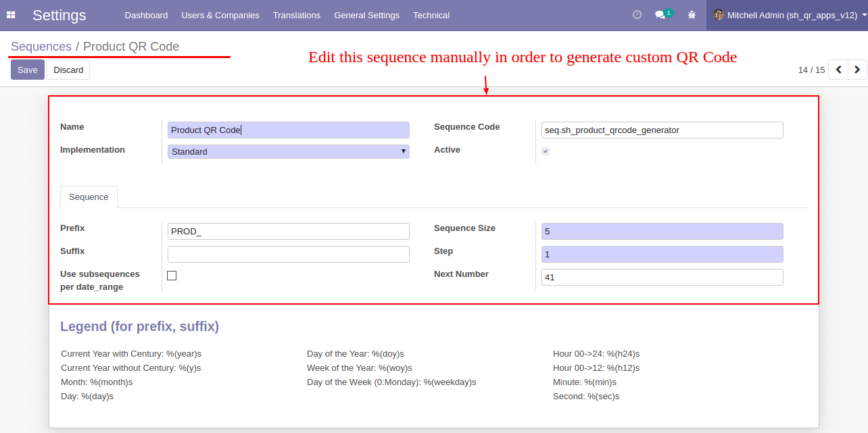The height and width of the screenshot is (433, 868).
Task: Go to previous record arrow
Action: pos(838,70)
